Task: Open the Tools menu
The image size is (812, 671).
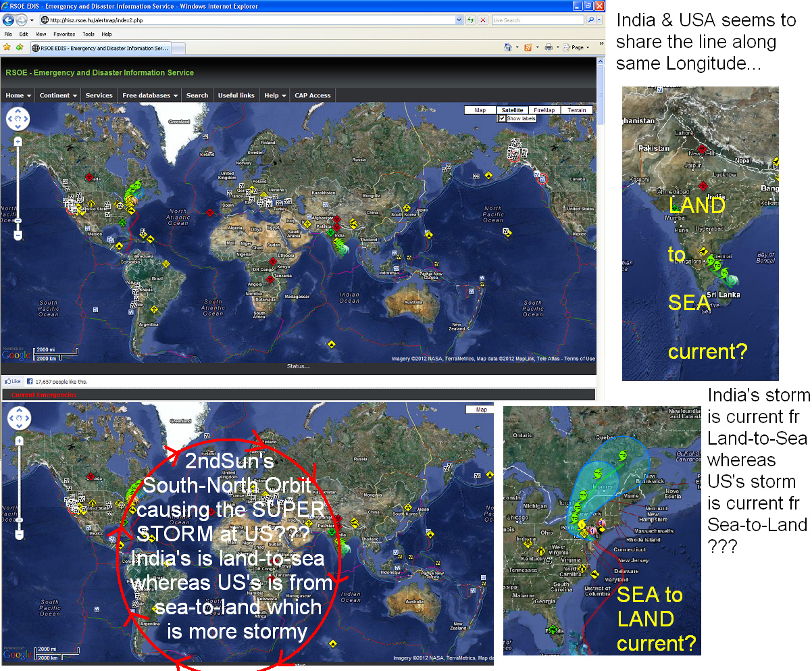Action: point(88,34)
